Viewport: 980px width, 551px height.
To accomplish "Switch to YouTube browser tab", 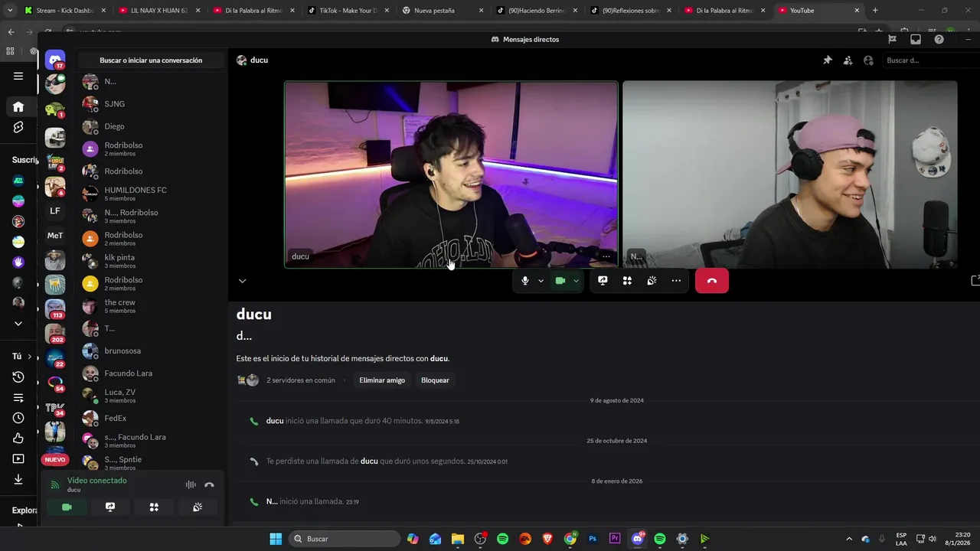I will (x=819, y=11).
